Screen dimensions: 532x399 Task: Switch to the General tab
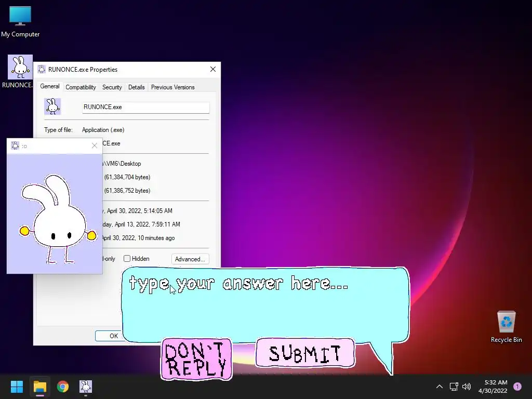[50, 86]
